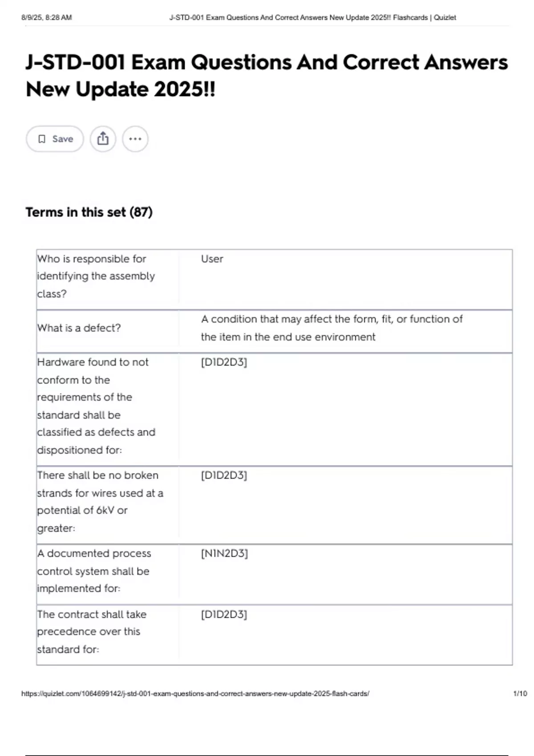Open the share icon button
The height and width of the screenshot is (756, 534).
(103, 139)
